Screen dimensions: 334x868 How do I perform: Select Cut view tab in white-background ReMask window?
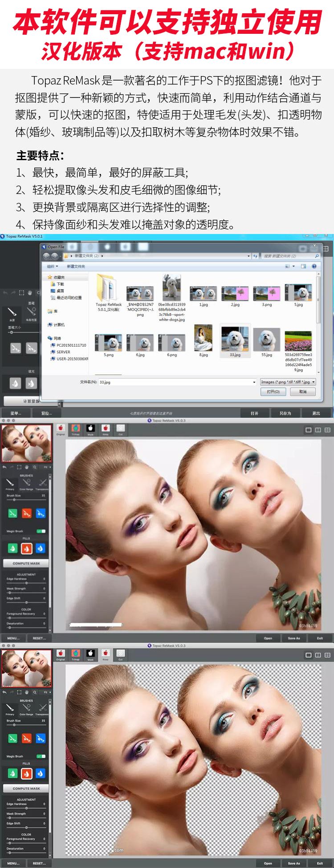120,429
